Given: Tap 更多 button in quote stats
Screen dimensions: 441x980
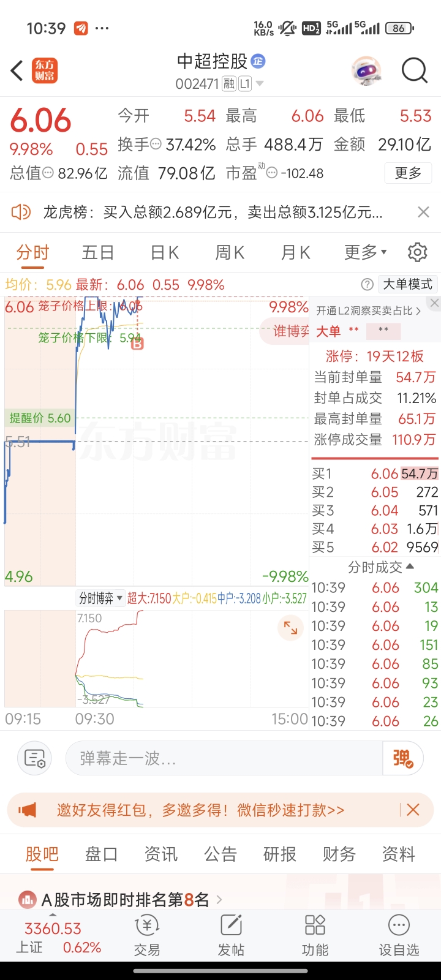Looking at the screenshot, I should pos(408,173).
